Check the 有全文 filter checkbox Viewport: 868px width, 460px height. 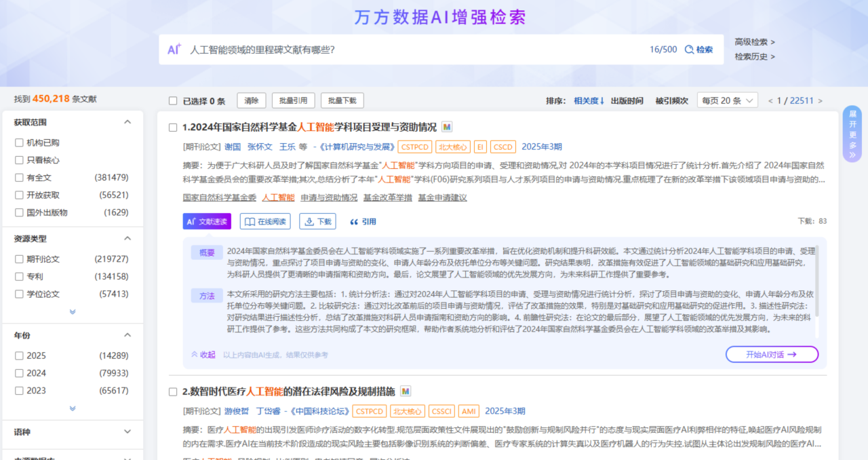point(20,178)
